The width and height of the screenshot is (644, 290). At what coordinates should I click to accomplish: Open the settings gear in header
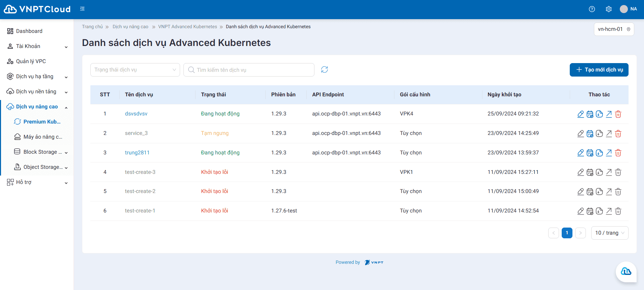point(609,9)
